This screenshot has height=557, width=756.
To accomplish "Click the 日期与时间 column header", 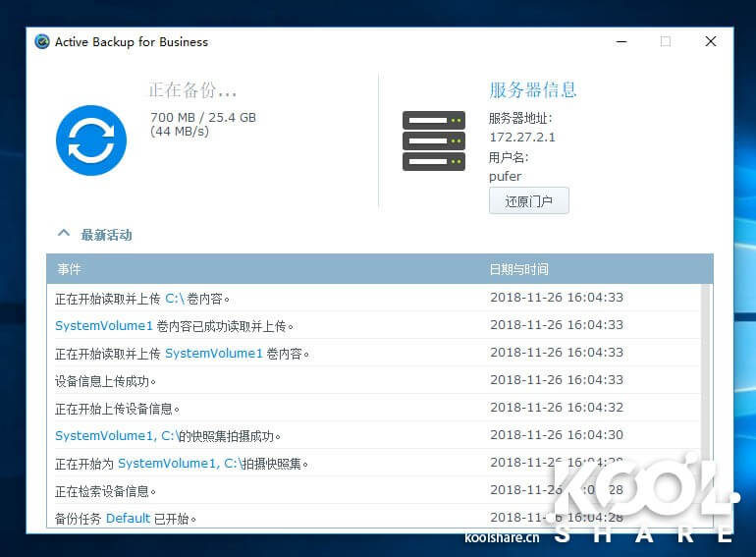I will (x=518, y=269).
